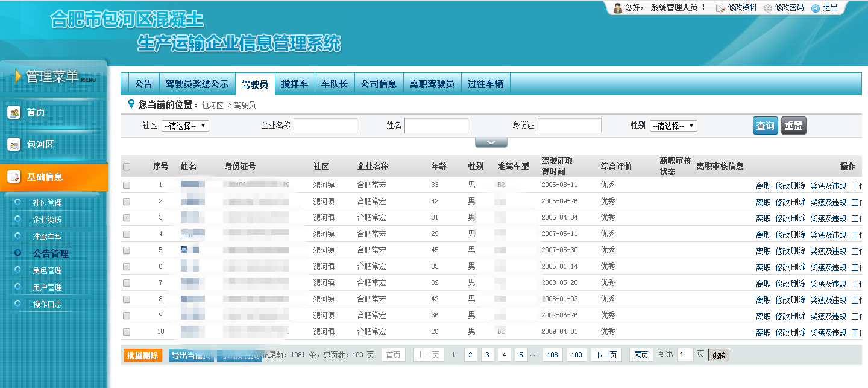868x388 pixels.
Task: Open the 性别 dropdown filter
Action: pos(673,126)
